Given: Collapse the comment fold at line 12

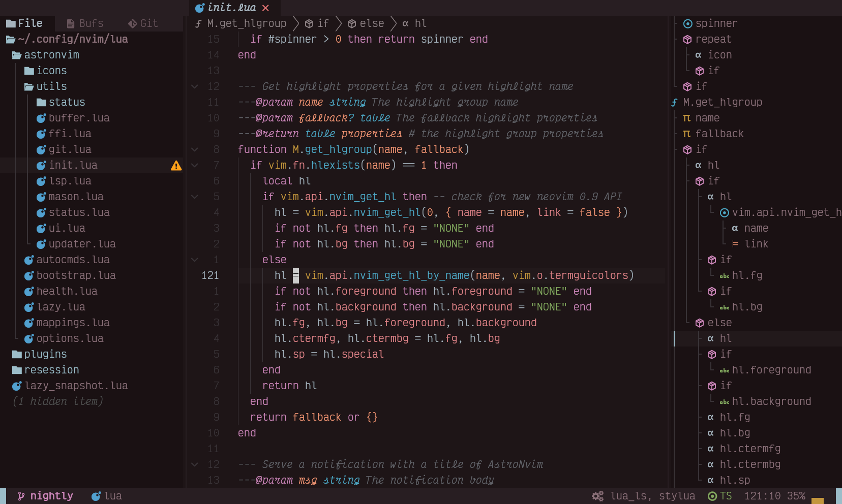Looking at the screenshot, I should coord(195,86).
